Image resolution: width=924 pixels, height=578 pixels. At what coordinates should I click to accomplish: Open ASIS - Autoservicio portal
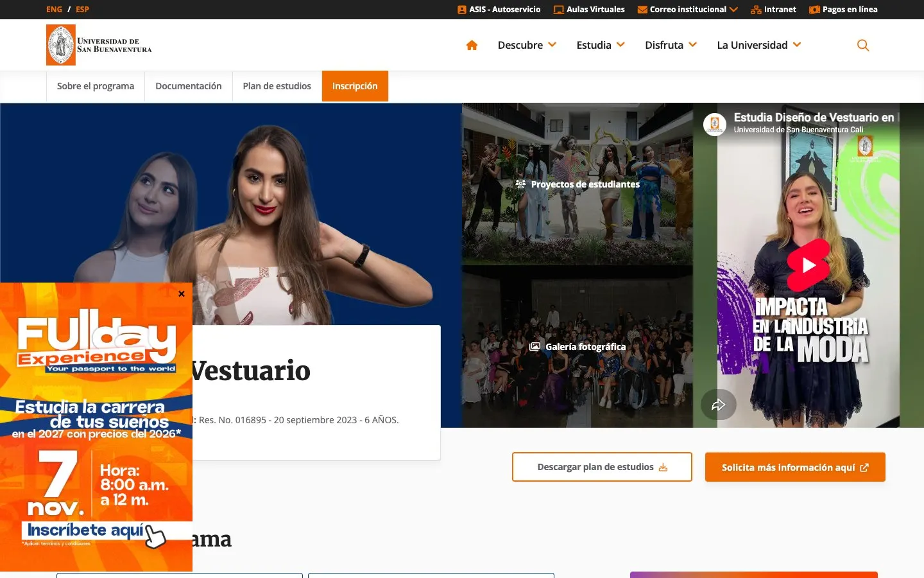click(x=499, y=10)
